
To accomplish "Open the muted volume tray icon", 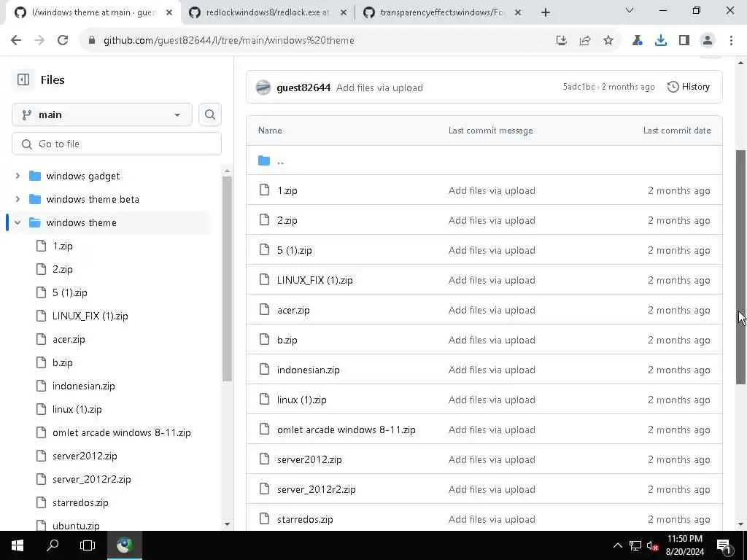I will point(652,545).
